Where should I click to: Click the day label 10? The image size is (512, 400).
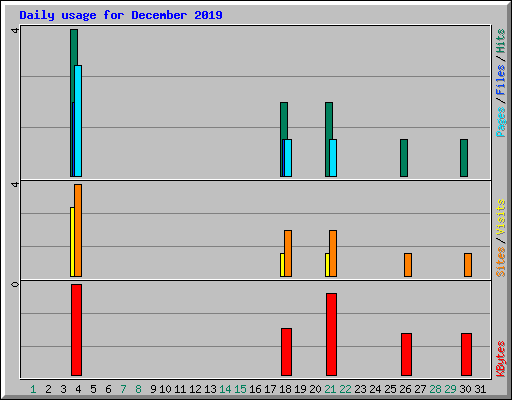[165, 389]
